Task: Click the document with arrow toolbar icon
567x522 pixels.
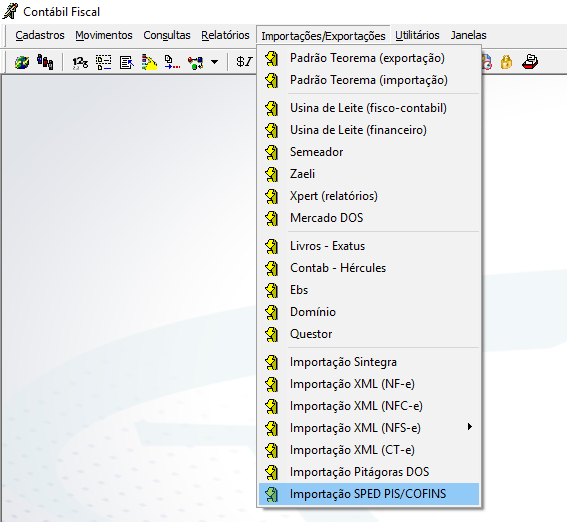Action: coord(127,62)
